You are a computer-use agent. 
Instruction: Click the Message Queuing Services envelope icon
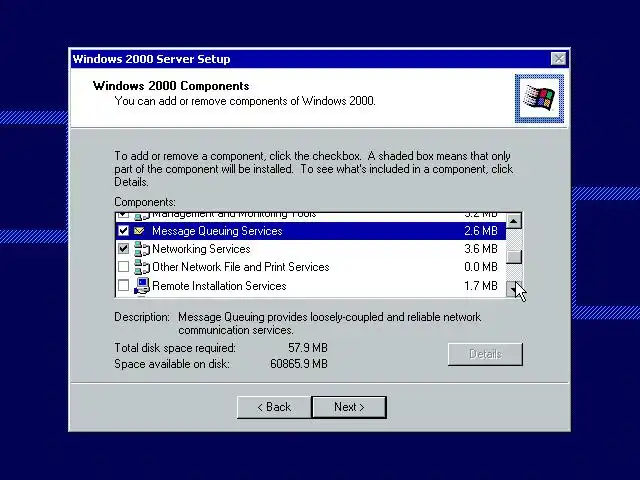139,231
